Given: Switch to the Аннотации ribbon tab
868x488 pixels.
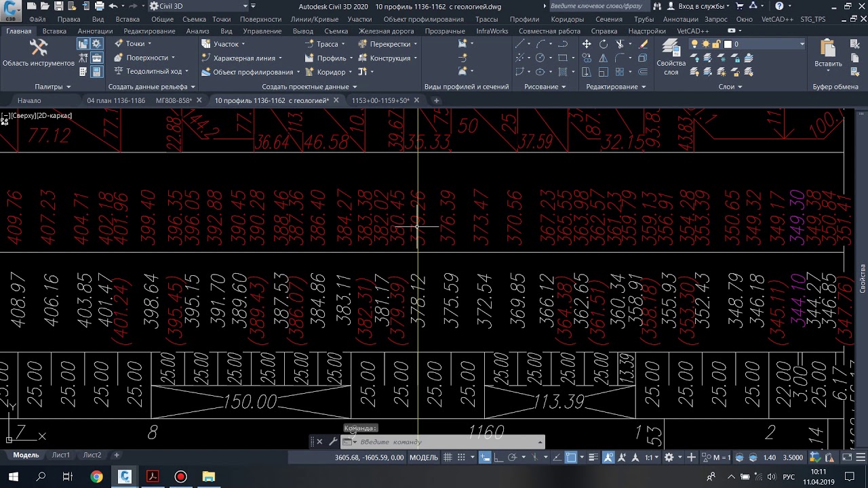Looking at the screenshot, I should click(95, 31).
